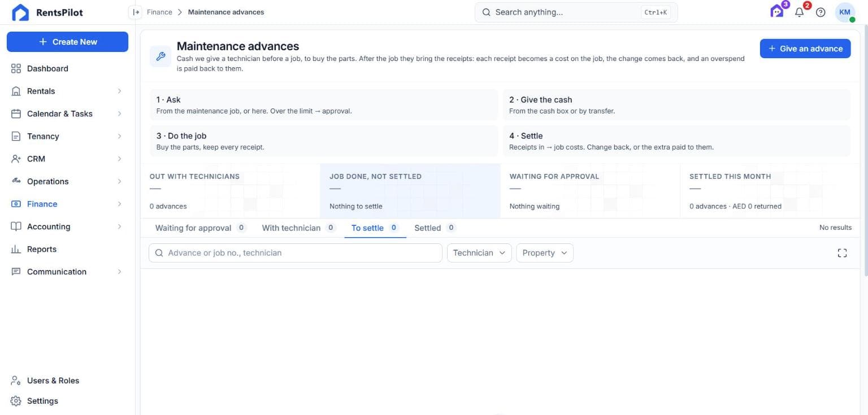Open the assistant icon with badge 3

tap(778, 11)
